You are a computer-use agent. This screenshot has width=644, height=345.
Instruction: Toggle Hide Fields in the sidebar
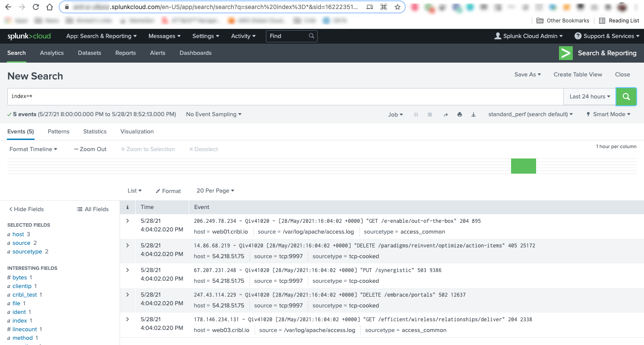point(26,209)
